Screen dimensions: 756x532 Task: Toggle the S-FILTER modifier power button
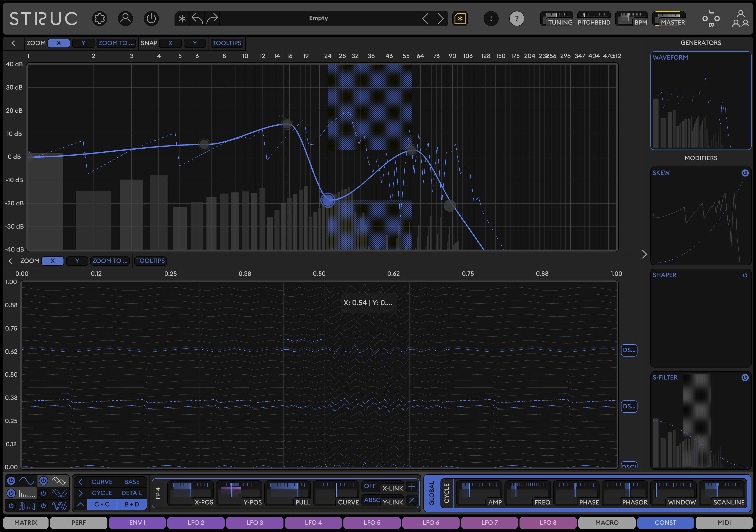coord(745,378)
